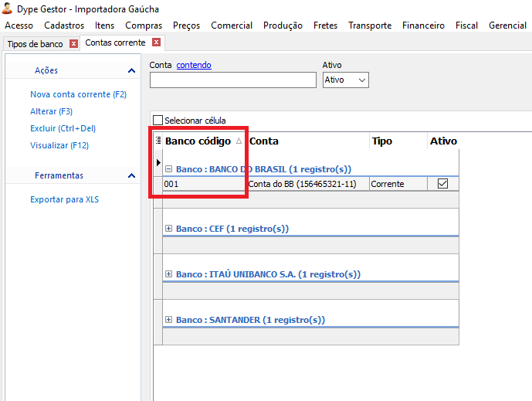Collapse the Ações panel
This screenshot has height=401, width=532.
(x=131, y=70)
